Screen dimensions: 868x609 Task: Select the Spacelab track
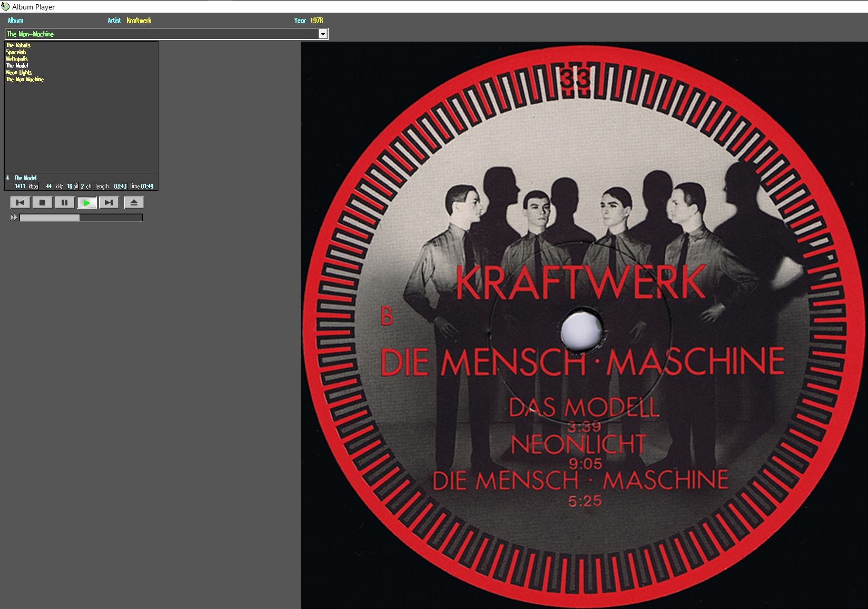[16, 52]
